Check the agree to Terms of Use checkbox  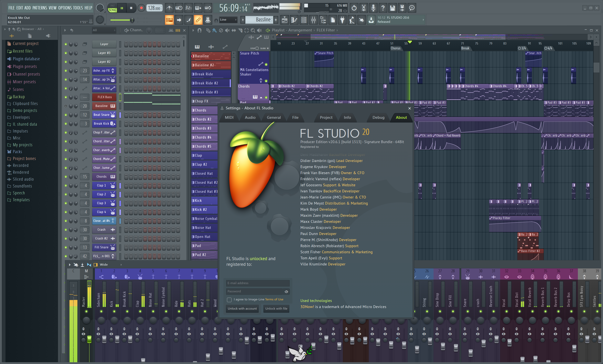point(229,300)
